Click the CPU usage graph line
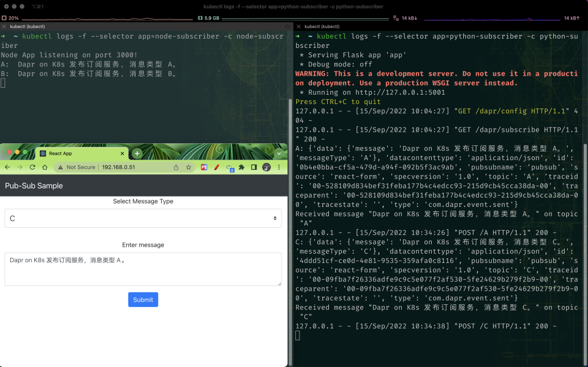Viewport: 588px width, 367px height. click(107, 19)
